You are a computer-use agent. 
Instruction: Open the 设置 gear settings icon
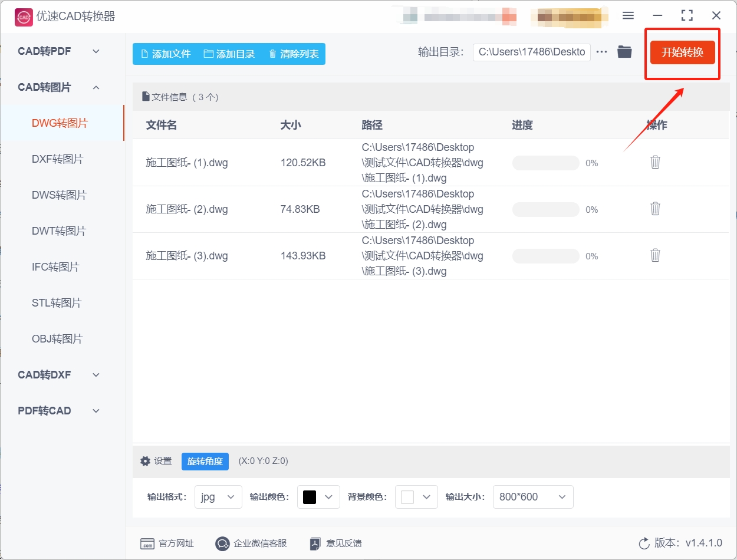tap(145, 461)
